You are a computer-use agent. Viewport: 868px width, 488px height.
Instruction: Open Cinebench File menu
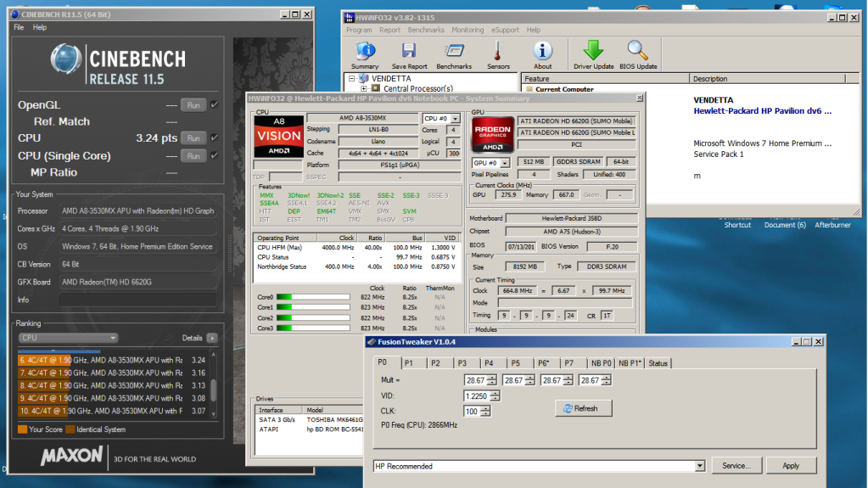(x=19, y=27)
